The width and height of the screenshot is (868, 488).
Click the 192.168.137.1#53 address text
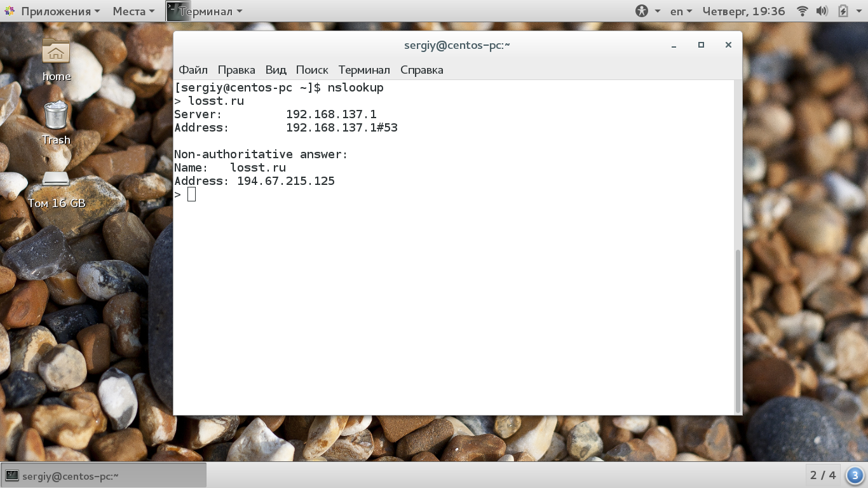[x=342, y=128]
